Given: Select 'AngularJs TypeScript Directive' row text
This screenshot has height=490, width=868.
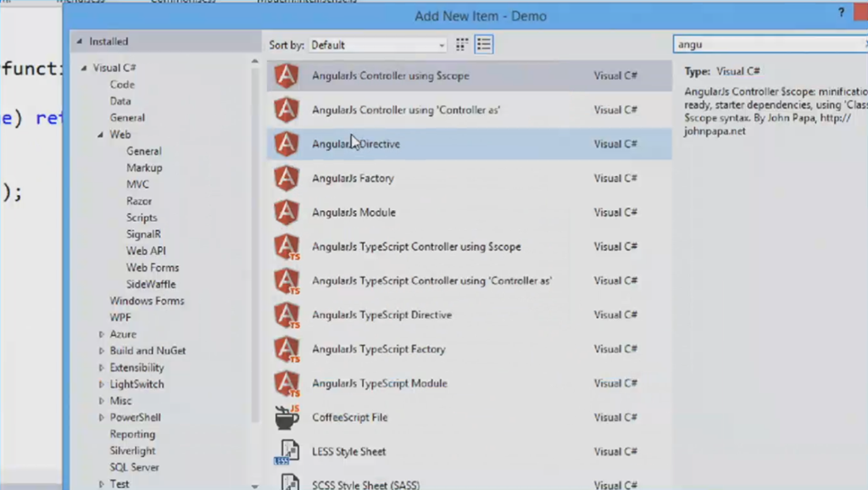Looking at the screenshot, I should pos(382,315).
